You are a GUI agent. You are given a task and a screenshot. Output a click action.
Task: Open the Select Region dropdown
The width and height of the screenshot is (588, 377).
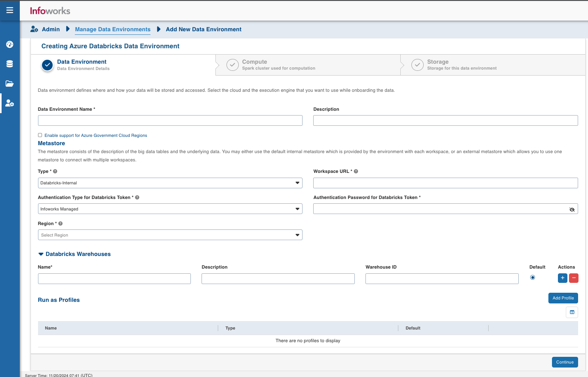(170, 235)
